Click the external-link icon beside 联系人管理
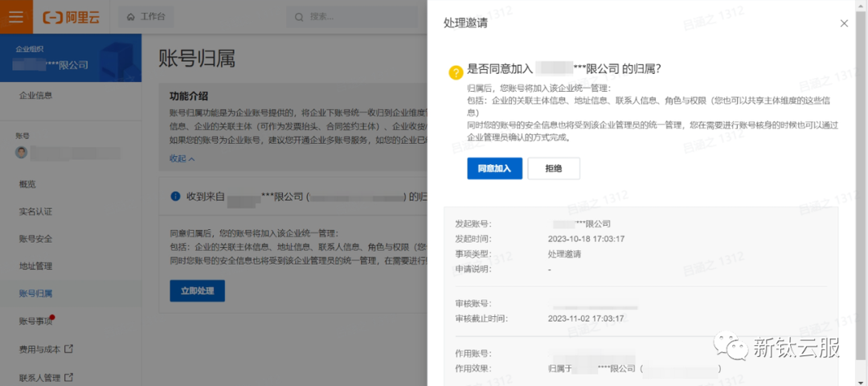This screenshot has height=386, width=868. click(68, 378)
